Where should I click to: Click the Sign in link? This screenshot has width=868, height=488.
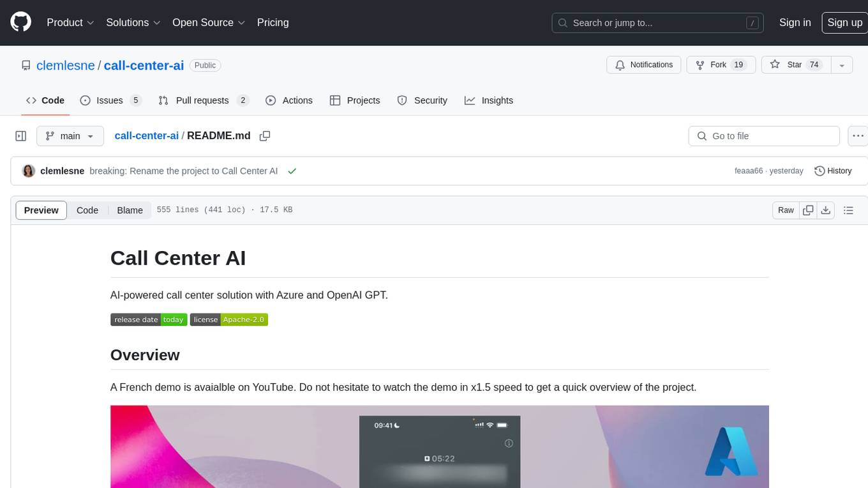click(795, 22)
